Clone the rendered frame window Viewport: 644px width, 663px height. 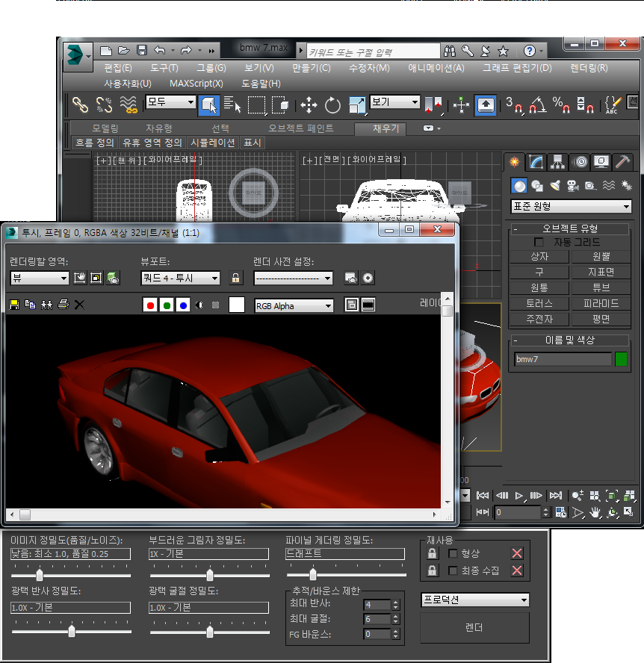pos(46,305)
